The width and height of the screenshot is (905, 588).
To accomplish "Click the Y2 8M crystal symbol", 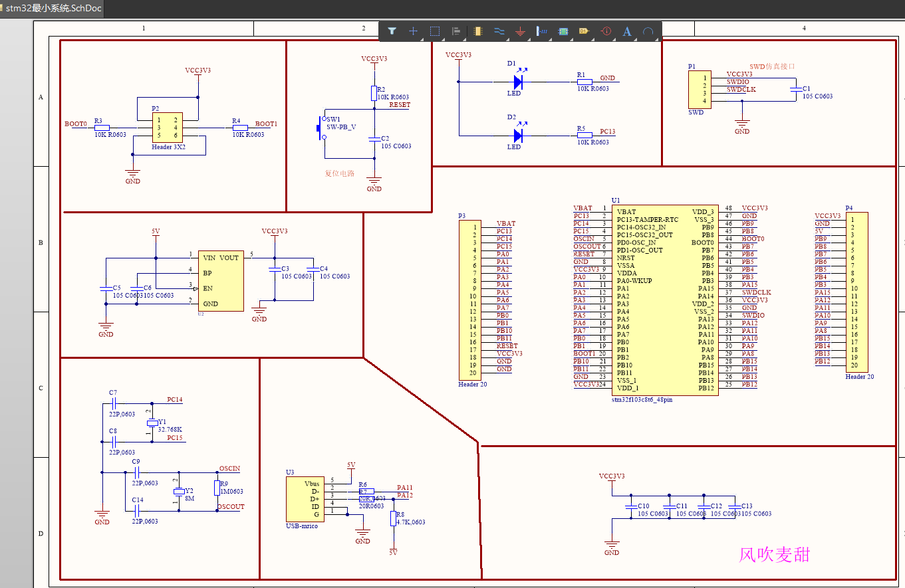I will pos(178,491).
